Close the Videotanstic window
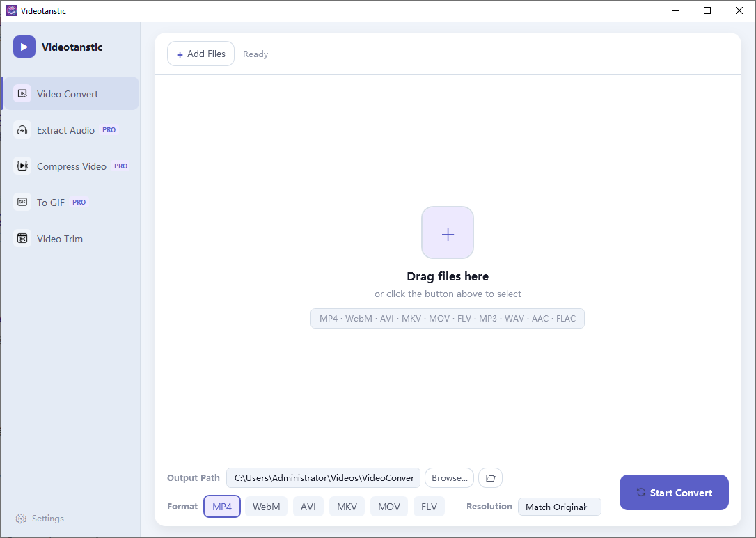The image size is (756, 538). (x=739, y=10)
